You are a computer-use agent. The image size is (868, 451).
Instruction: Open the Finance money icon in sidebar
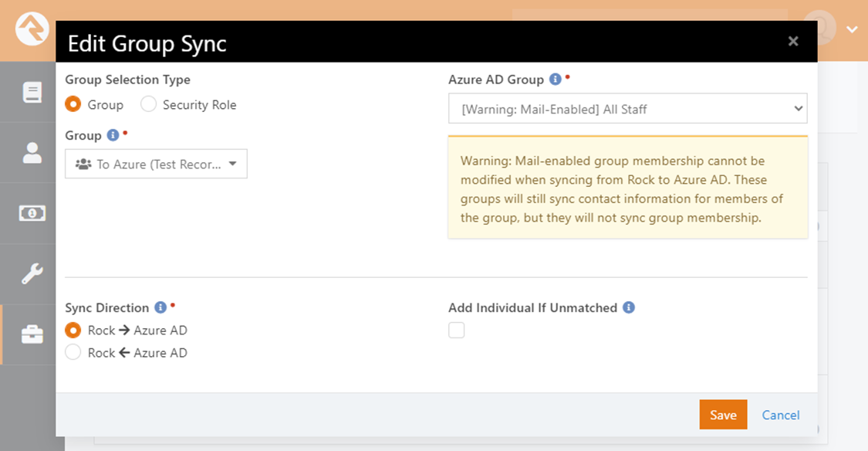point(32,213)
